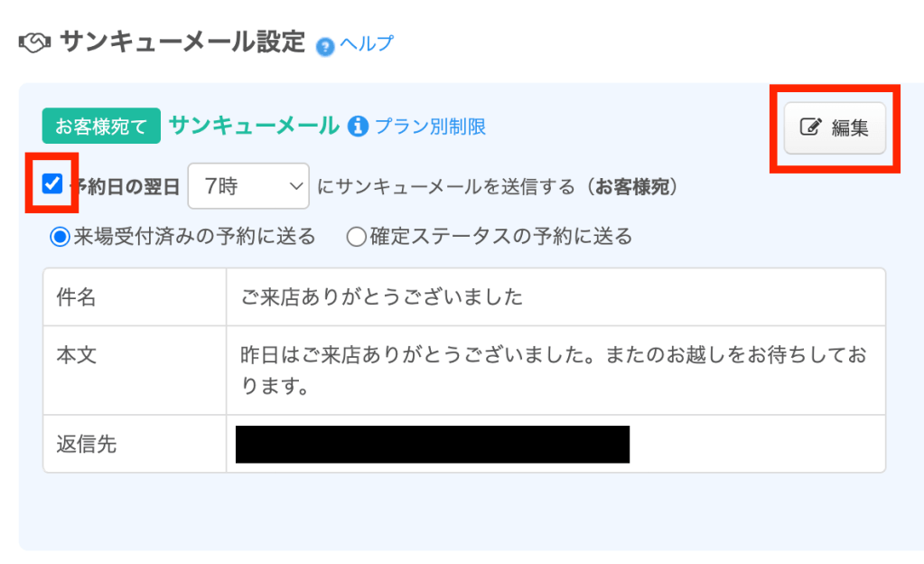Click the info icon before プラン別制限
Image resolution: width=924 pixels, height=564 pixels.
click(359, 127)
